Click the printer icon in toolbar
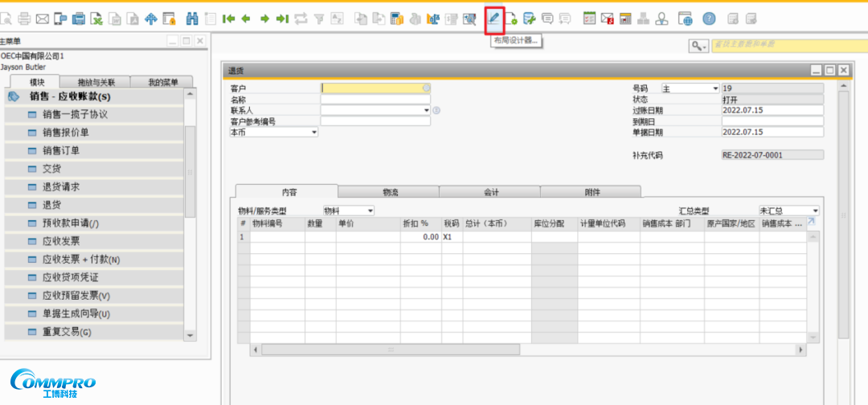868x405 pixels. pos(24,18)
